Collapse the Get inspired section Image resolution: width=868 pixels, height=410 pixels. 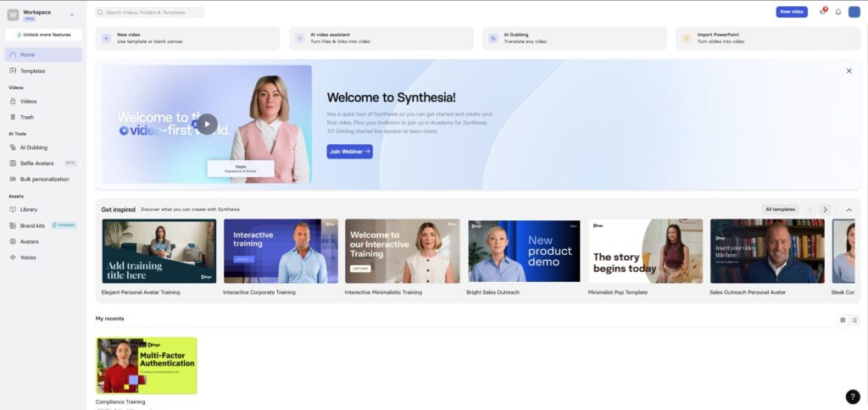click(849, 210)
